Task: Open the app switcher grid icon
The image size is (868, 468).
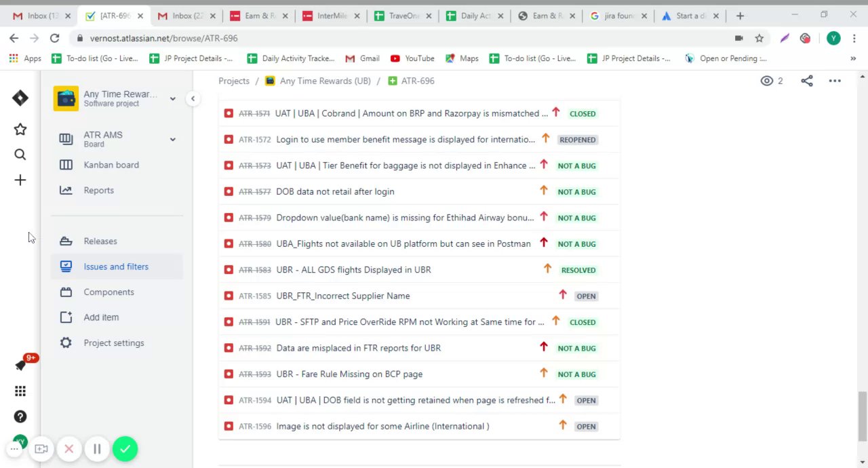Action: 20,391
